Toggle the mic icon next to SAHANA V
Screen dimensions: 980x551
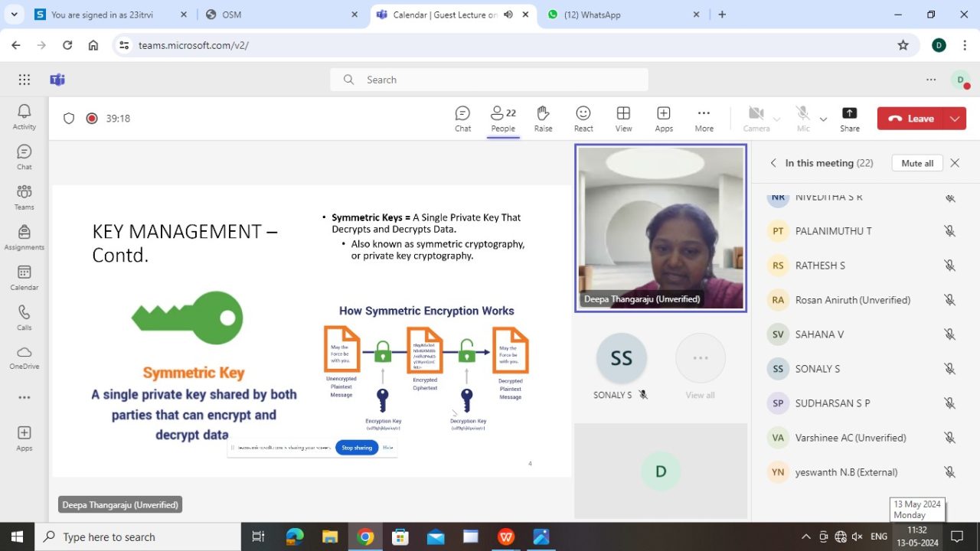point(949,334)
